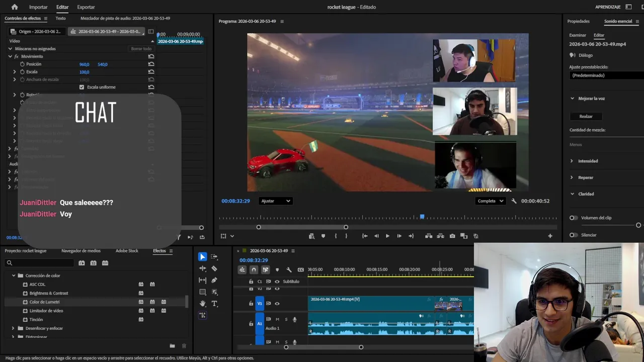This screenshot has height=362, width=644.
Task: Open the button editor plus icon
Action: click(550, 236)
